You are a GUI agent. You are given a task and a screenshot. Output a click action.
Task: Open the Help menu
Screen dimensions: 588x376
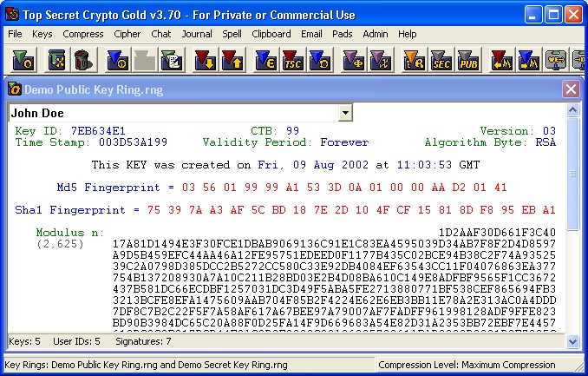tap(408, 34)
